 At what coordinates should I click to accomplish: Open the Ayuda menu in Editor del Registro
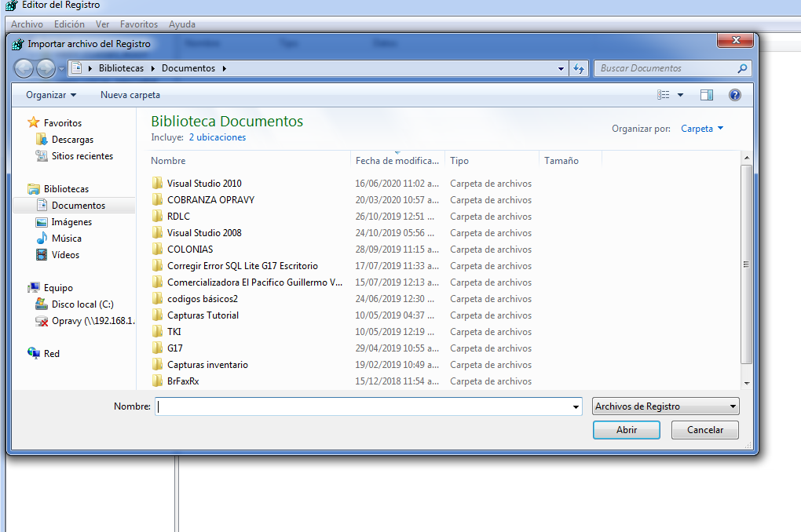click(x=182, y=24)
